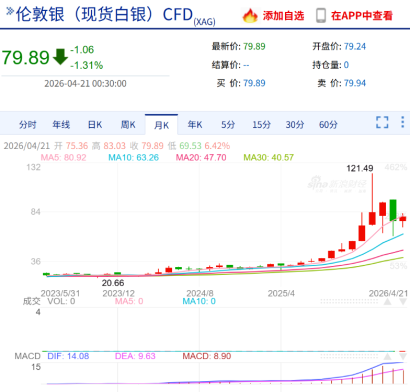Screen dimensions: 410x392
Task: Click the 2026-04-21 00:30:00 timestamp
Action: pyautogui.click(x=85, y=83)
